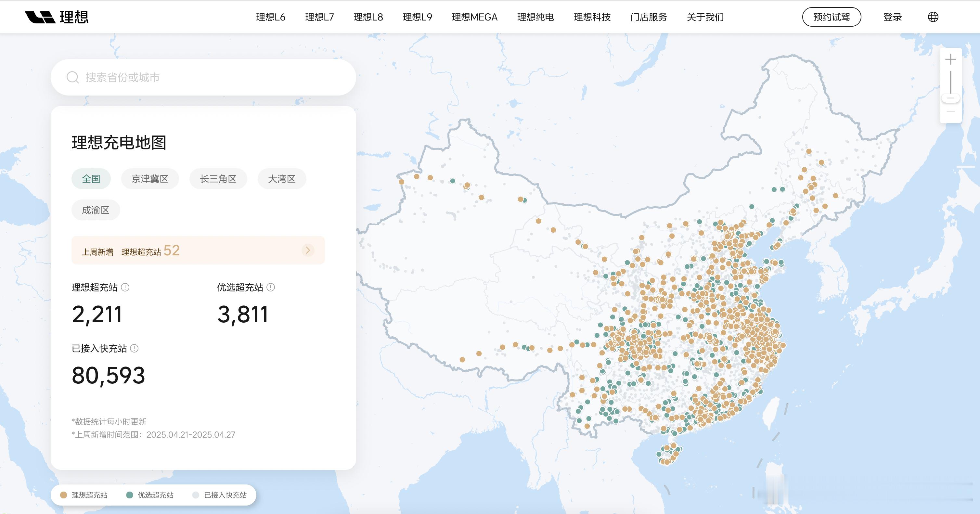Viewport: 980px width, 514px height.
Task: Open the 理想MEGA menu
Action: tap(474, 17)
